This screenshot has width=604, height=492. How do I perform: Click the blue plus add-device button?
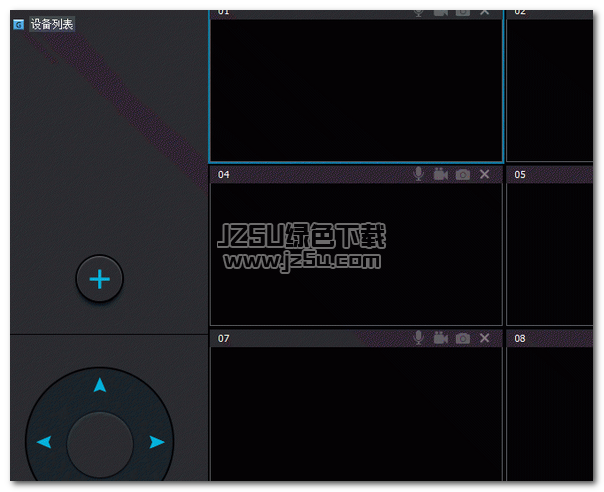(x=100, y=279)
